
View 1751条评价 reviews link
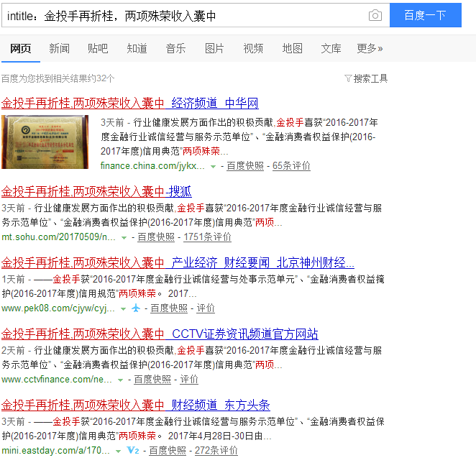click(207, 237)
